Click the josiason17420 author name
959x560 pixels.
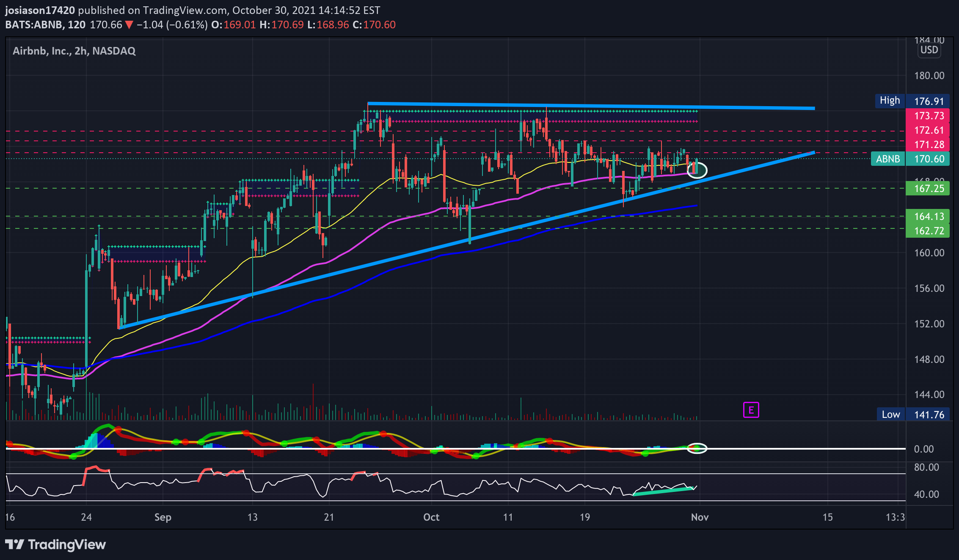(40, 10)
